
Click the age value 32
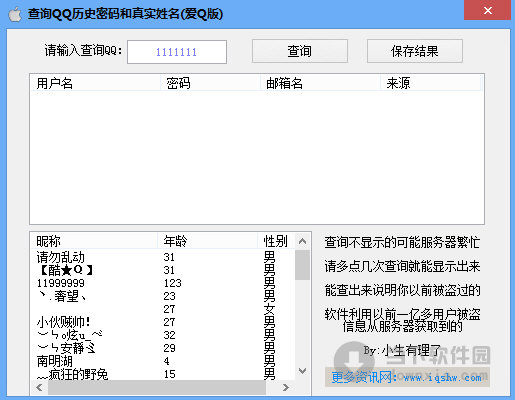pos(169,335)
